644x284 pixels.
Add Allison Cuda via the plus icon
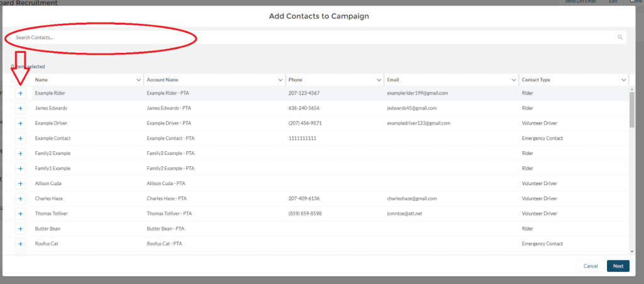(20, 183)
